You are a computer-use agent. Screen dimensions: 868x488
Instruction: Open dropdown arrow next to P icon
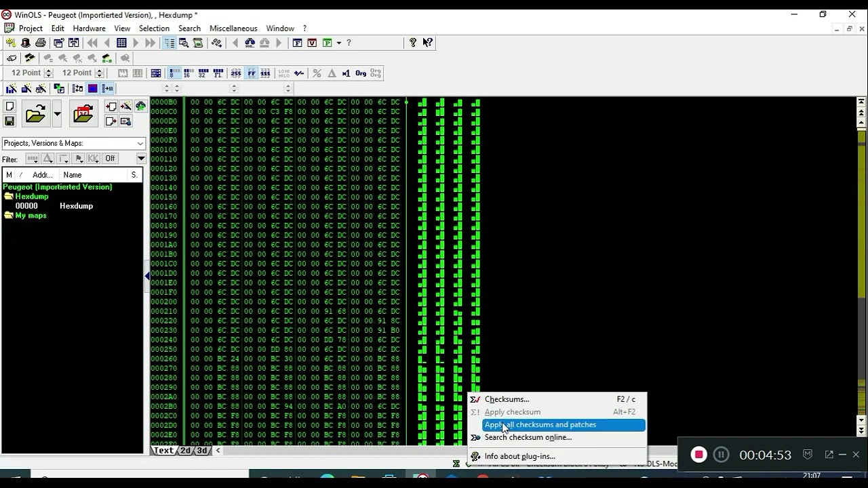pos(338,43)
